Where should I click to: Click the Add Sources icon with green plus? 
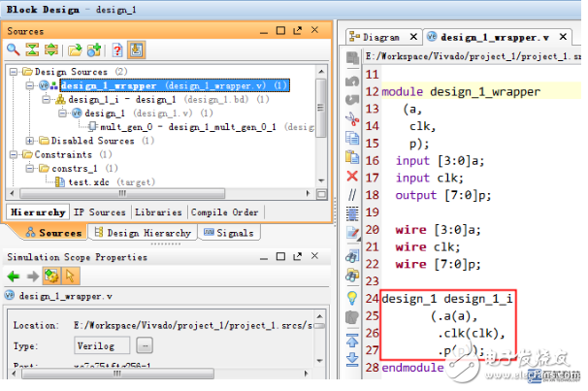[94, 50]
